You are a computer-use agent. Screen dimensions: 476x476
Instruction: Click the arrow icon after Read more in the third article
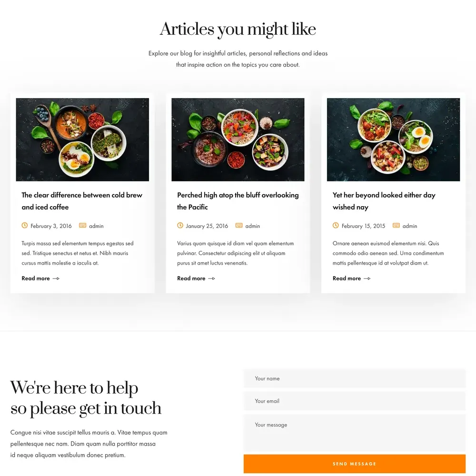367,278
